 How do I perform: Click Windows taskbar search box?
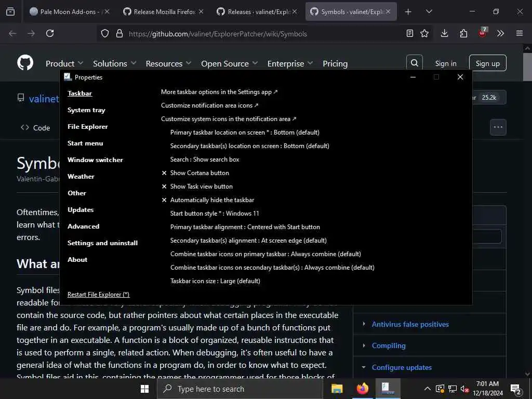240,389
